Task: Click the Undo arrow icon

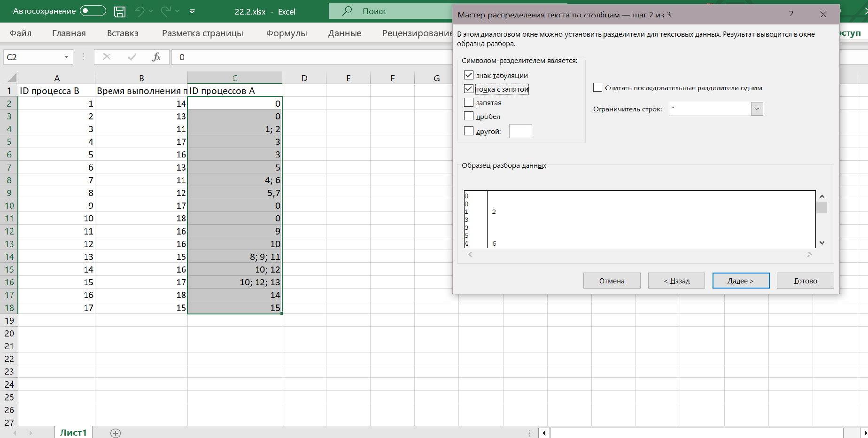Action: coord(139,11)
